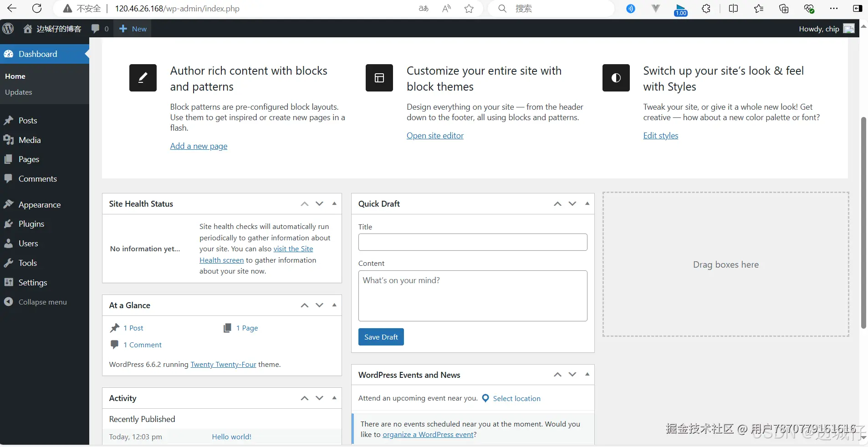This screenshot has height=447, width=868.
Task: Click the browser refresh icon
Action: (37, 8)
